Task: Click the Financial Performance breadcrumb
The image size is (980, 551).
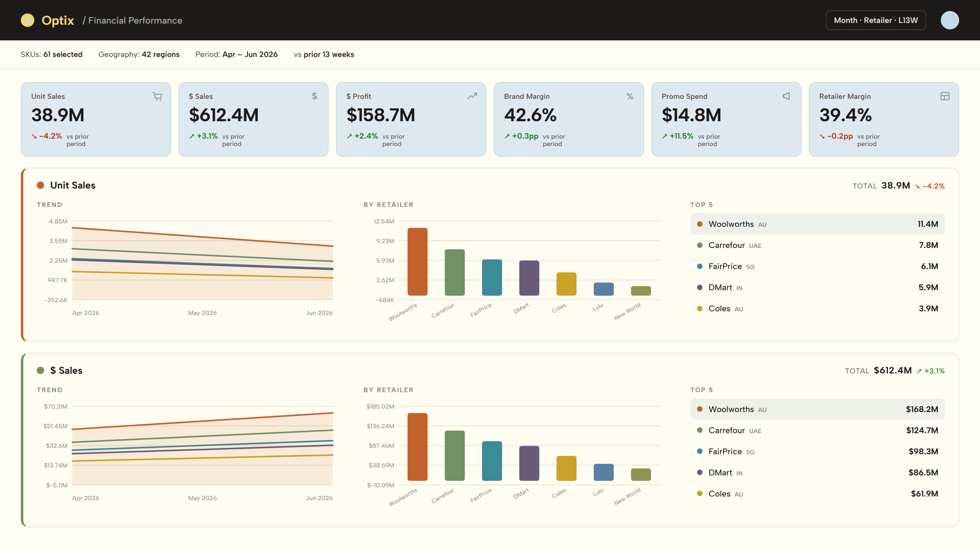Action: (x=135, y=20)
